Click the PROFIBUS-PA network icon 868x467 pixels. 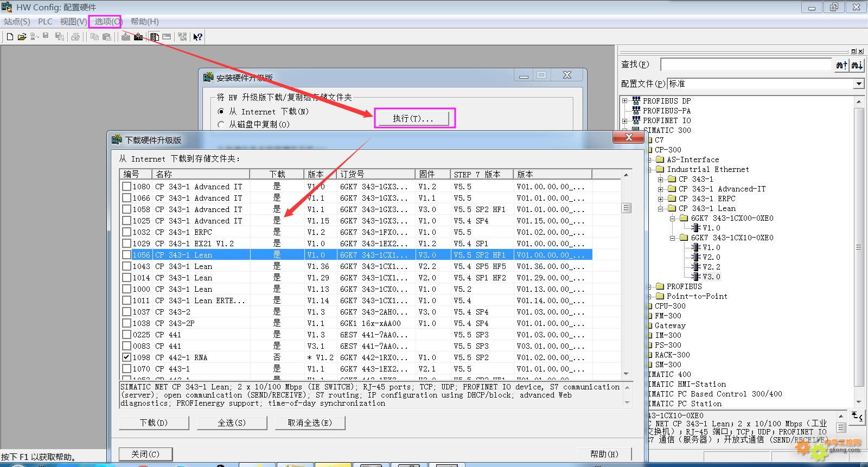pos(636,111)
